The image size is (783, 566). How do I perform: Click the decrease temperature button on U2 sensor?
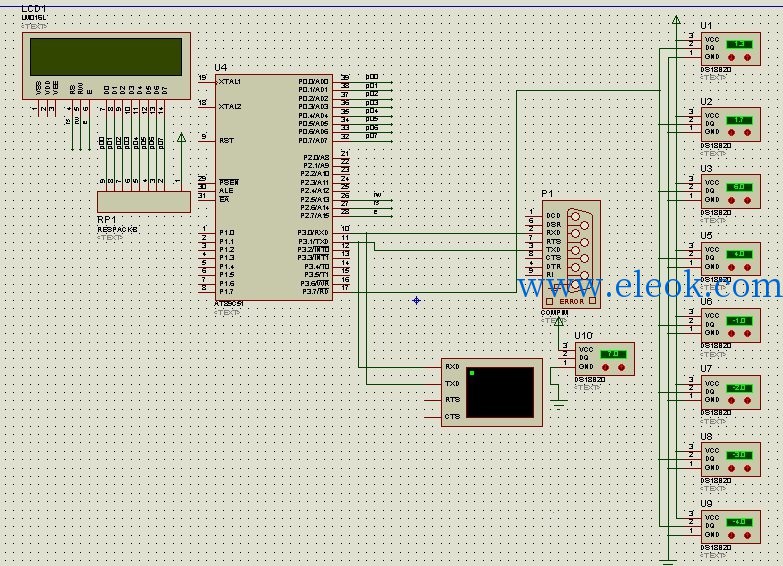pyautogui.click(x=732, y=132)
